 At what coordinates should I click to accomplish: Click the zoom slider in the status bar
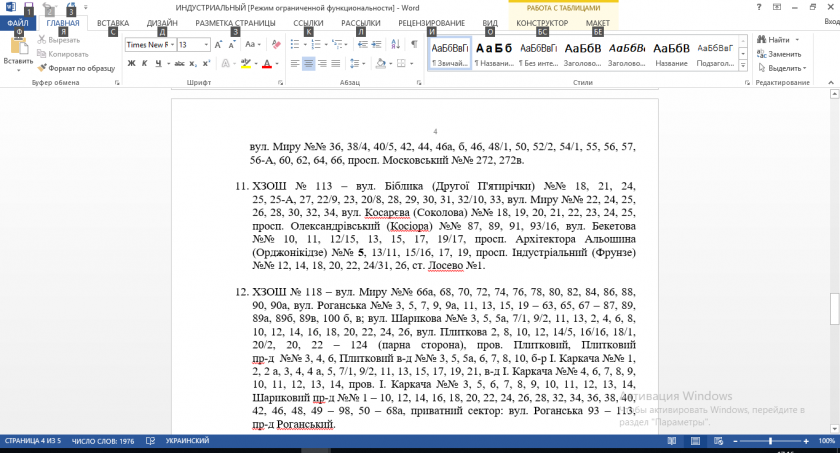pyautogui.click(x=770, y=441)
